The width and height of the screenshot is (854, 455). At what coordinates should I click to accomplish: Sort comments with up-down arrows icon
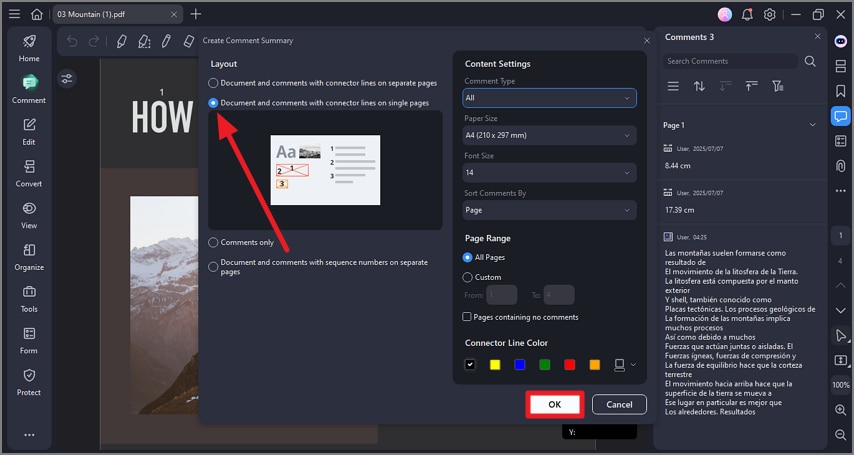pos(699,86)
